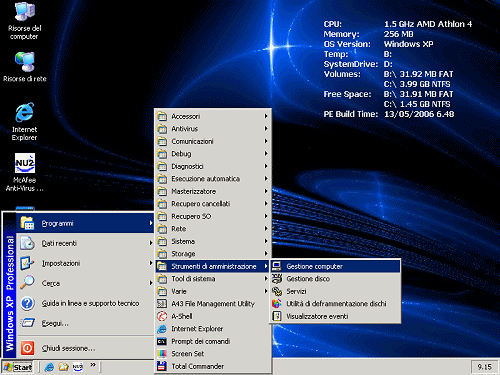Image resolution: width=500 pixels, height=375 pixels.
Task: Open the Programmi menu item
Action: tap(85, 223)
